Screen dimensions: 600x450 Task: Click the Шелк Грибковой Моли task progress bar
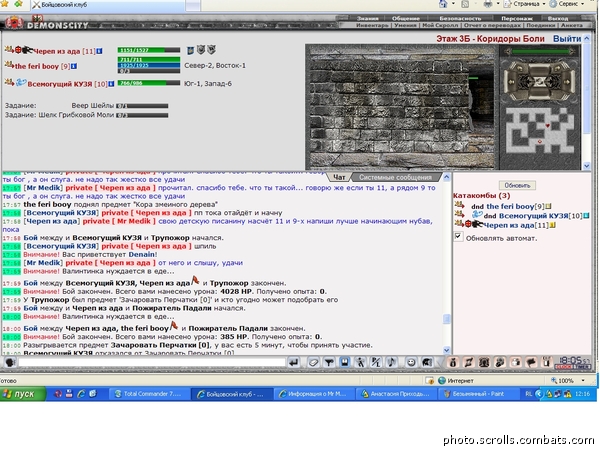(x=142, y=115)
